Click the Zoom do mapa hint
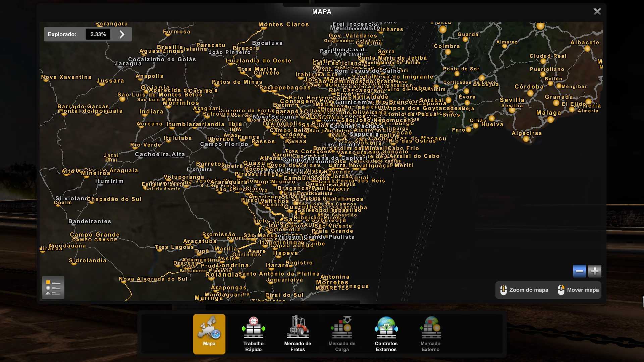Viewport: 644px width, 362px height. [524, 290]
